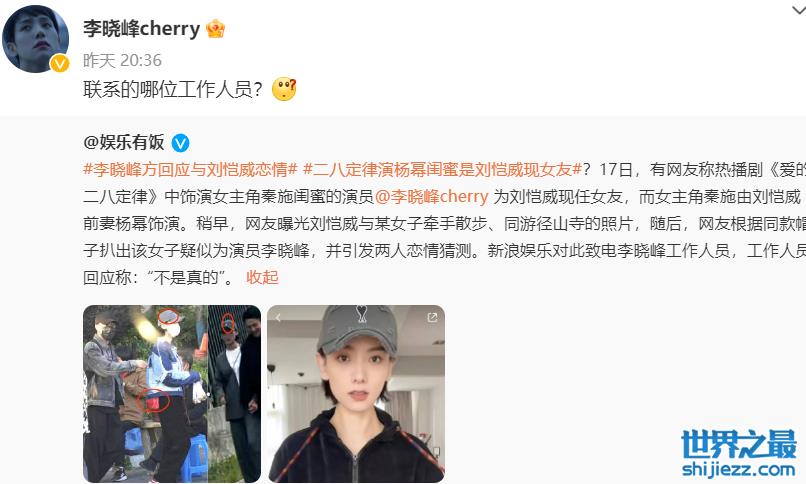
Task: Open the post options chevron at top right
Action: (798, 10)
